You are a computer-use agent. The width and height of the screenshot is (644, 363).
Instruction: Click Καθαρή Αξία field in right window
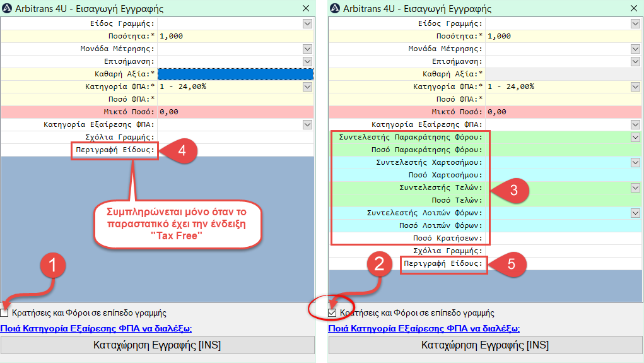click(x=563, y=74)
